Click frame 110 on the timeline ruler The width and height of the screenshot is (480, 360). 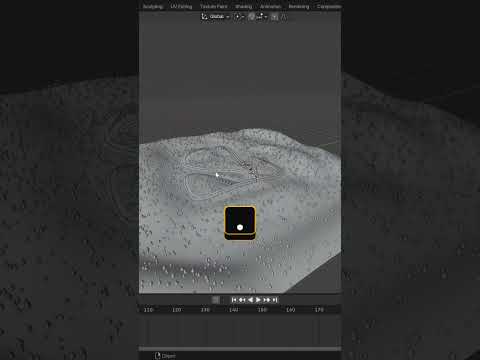[148, 310]
